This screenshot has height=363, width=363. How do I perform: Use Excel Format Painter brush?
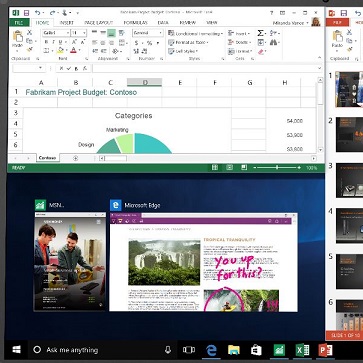29,50
